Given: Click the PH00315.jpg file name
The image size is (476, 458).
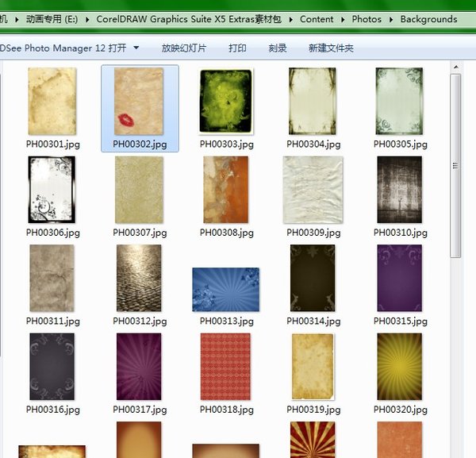Looking at the screenshot, I should tap(400, 321).
